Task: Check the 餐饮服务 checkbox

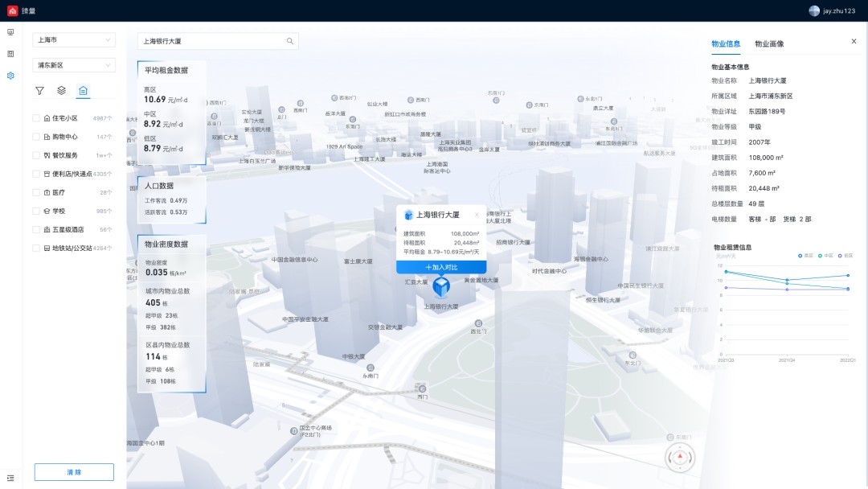Action: tap(36, 155)
